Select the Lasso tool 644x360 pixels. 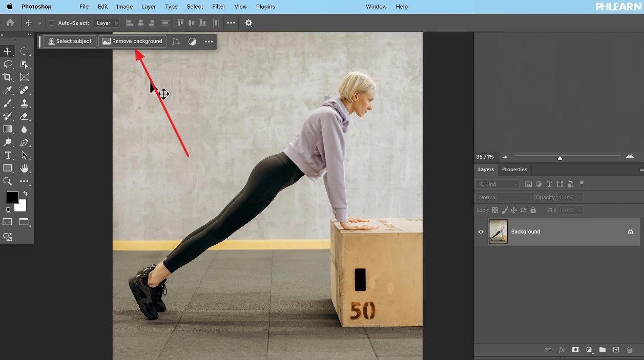8,64
